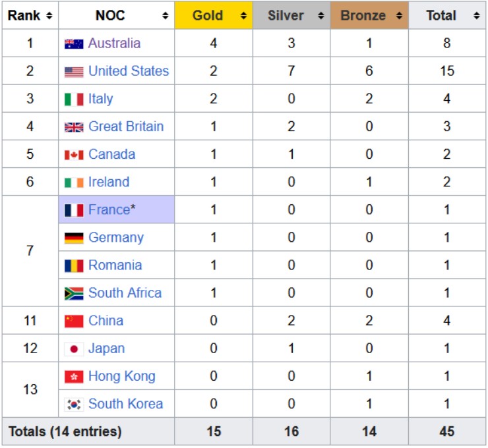
Task: Open the China link
Action: [x=106, y=321]
